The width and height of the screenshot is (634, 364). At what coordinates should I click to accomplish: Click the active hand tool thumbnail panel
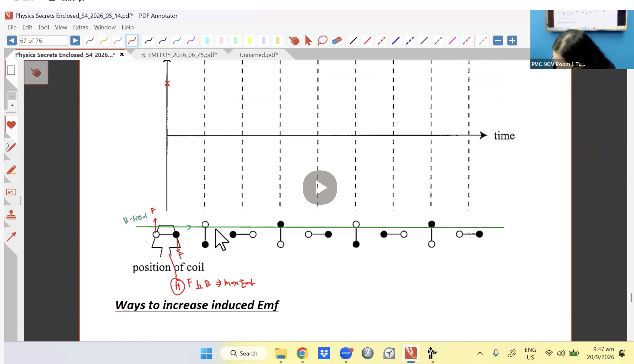pyautogui.click(x=36, y=72)
